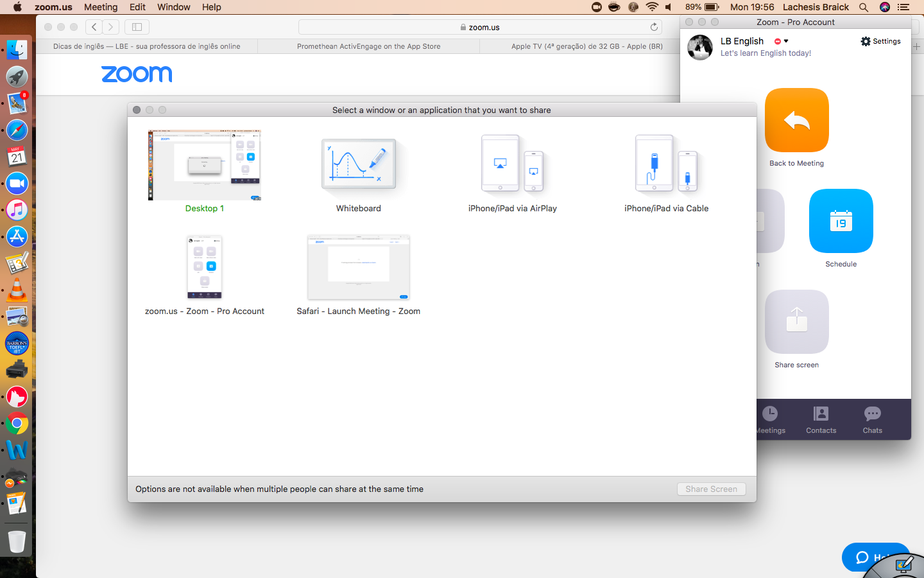Add a new Safari tab with plus
924x578 pixels.
pyautogui.click(x=917, y=46)
